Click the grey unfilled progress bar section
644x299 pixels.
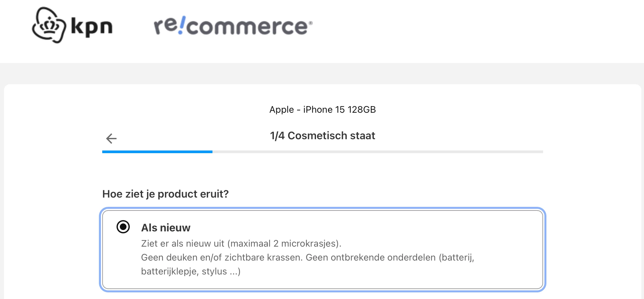click(x=377, y=152)
